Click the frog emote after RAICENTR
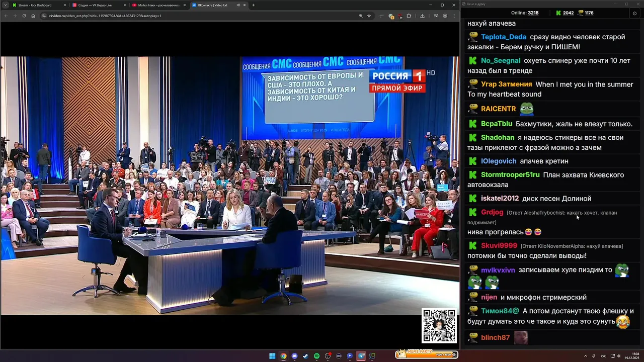 526,109
